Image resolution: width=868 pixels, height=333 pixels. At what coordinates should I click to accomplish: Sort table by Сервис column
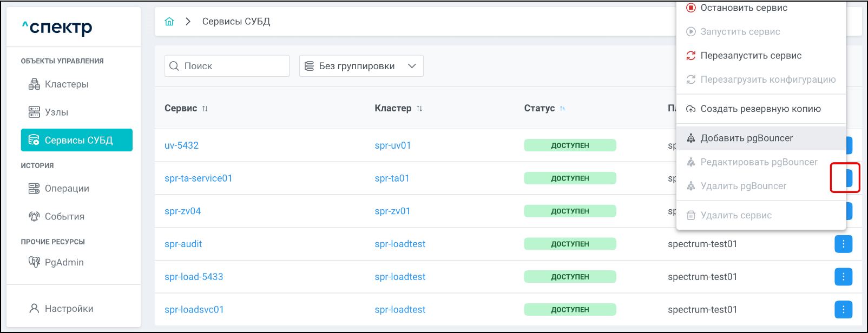pyautogui.click(x=205, y=109)
